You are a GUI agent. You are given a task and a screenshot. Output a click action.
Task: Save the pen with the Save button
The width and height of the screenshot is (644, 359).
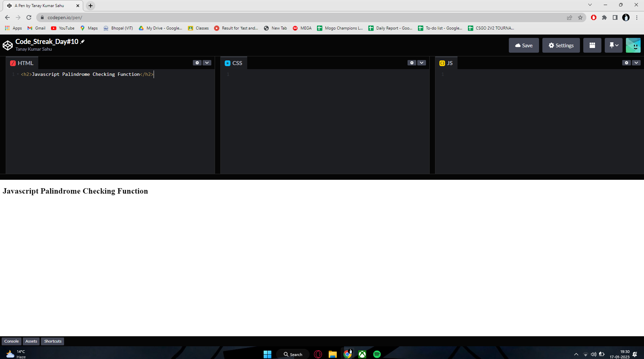524,45
